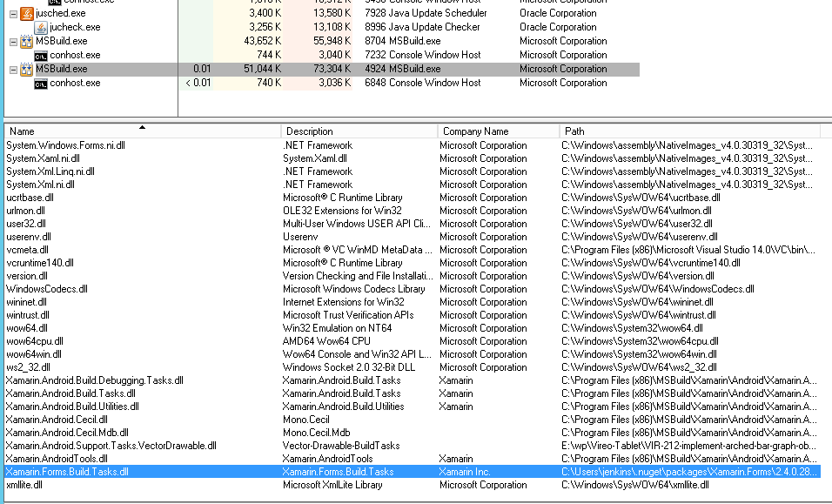The image size is (832, 504).
Task: Click the Java icon beside jusched.exe
Action: coord(26,13)
